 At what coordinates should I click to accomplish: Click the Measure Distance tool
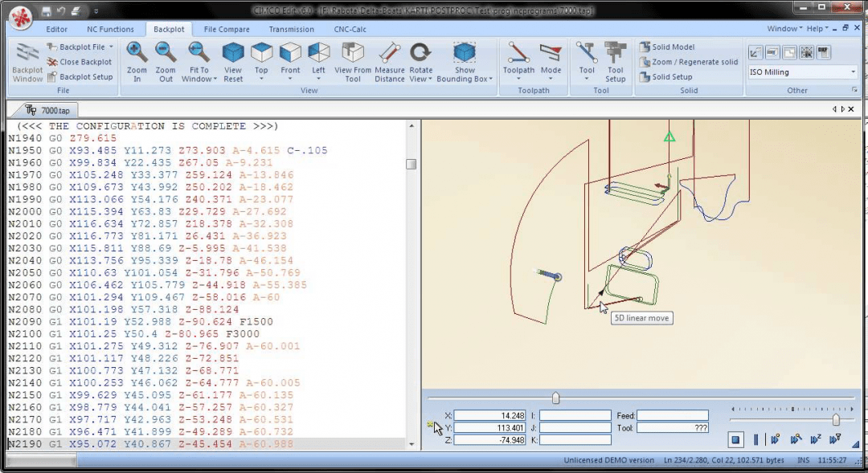coord(390,53)
